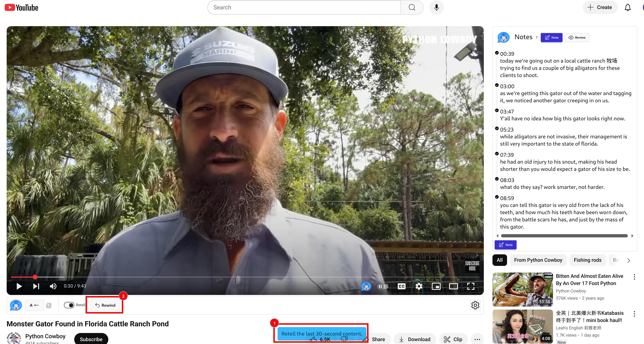Open the Bitten And Almost Eaten Alive thumbnail
Image resolution: width=644 pixels, height=344 pixels.
pyautogui.click(x=523, y=290)
